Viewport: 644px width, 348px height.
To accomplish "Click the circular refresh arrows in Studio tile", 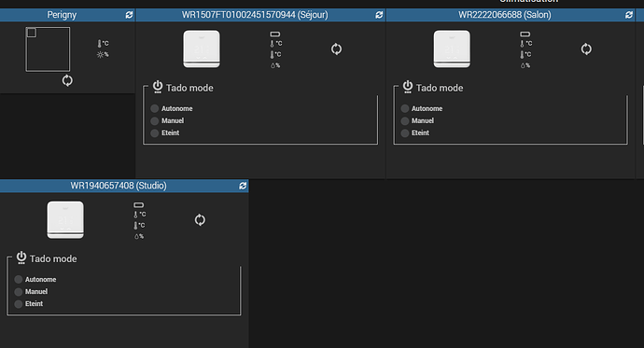I will (x=200, y=220).
